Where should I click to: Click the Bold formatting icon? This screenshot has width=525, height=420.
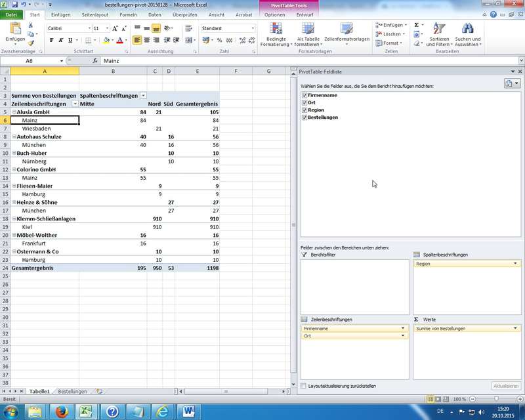tap(52, 40)
